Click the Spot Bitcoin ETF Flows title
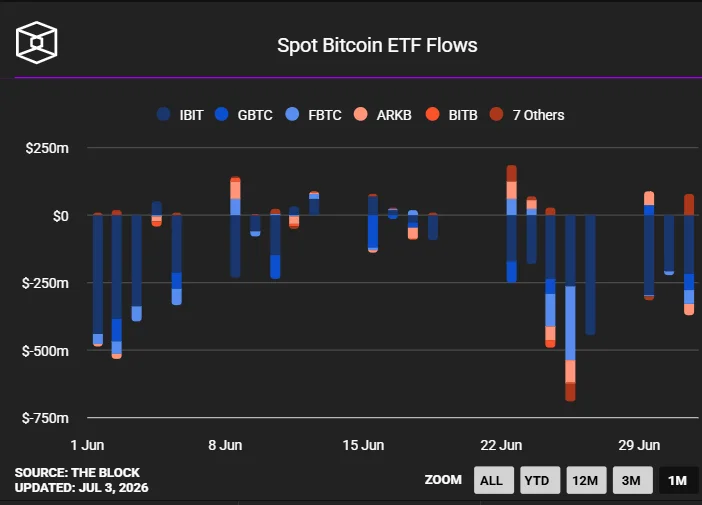This screenshot has height=505, width=702. [x=377, y=45]
